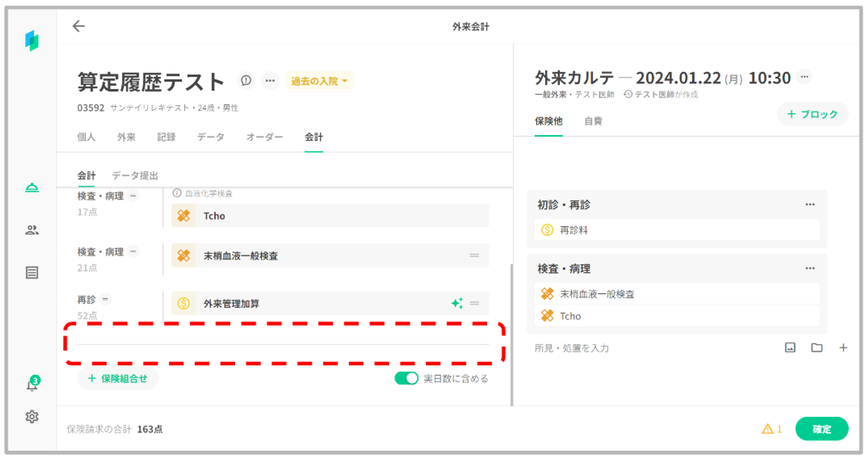Switch to the オーダー tab

[264, 137]
